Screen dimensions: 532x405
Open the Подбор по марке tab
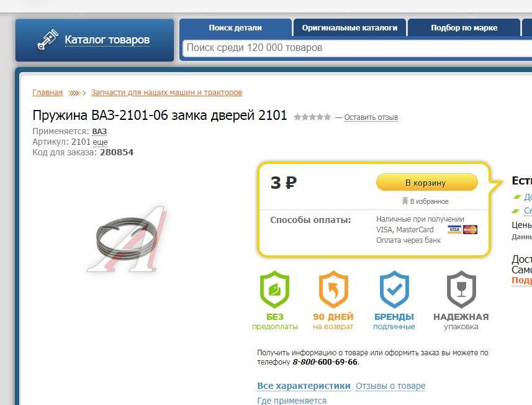[x=464, y=28]
